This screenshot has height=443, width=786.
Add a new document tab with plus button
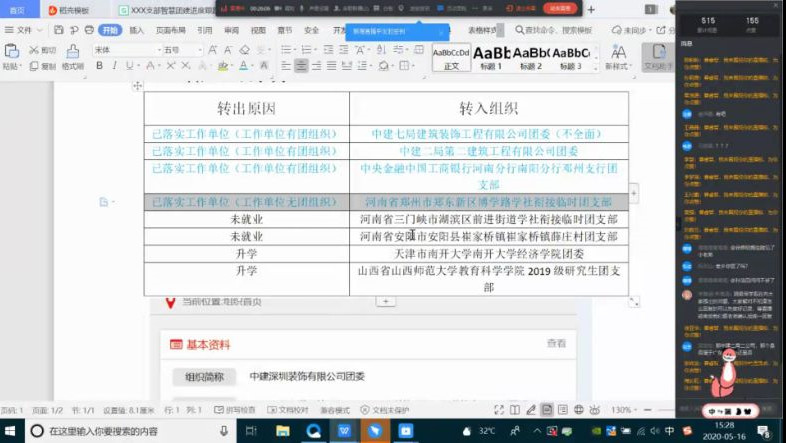pyautogui.click(x=591, y=10)
